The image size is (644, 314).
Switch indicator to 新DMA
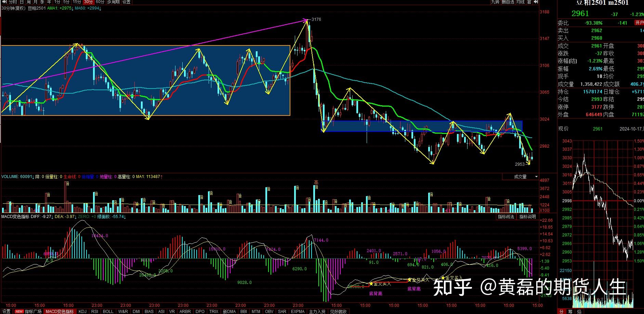pyautogui.click(x=229, y=312)
